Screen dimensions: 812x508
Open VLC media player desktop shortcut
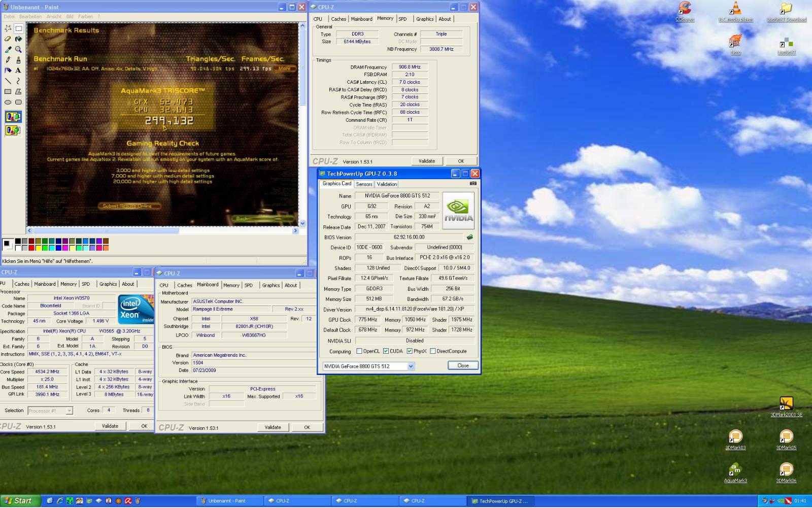[735, 11]
